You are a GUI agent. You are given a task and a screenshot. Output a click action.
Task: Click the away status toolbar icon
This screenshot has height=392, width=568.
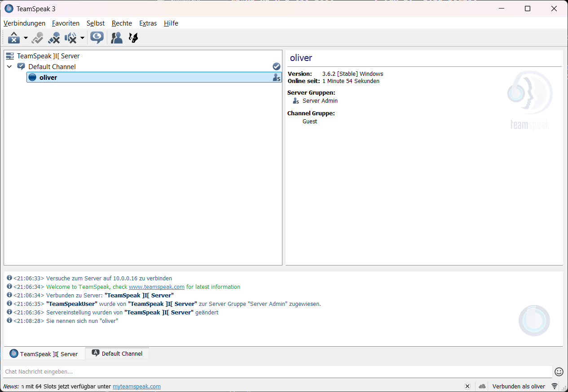[14, 38]
